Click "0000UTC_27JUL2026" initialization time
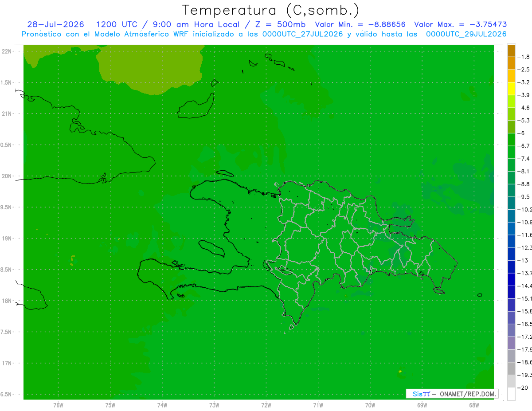 point(303,34)
